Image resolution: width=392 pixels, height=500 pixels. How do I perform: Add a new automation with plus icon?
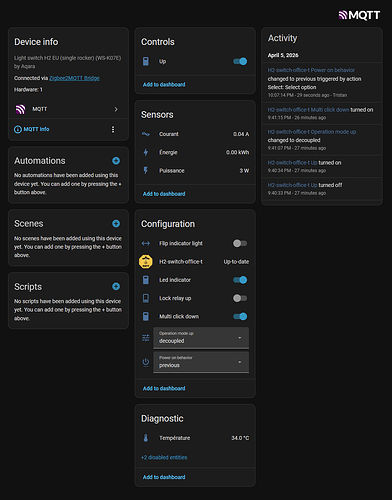(x=116, y=161)
